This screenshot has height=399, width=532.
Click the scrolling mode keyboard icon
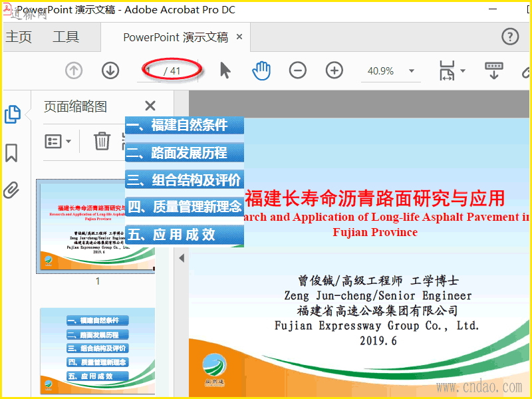[x=494, y=70]
